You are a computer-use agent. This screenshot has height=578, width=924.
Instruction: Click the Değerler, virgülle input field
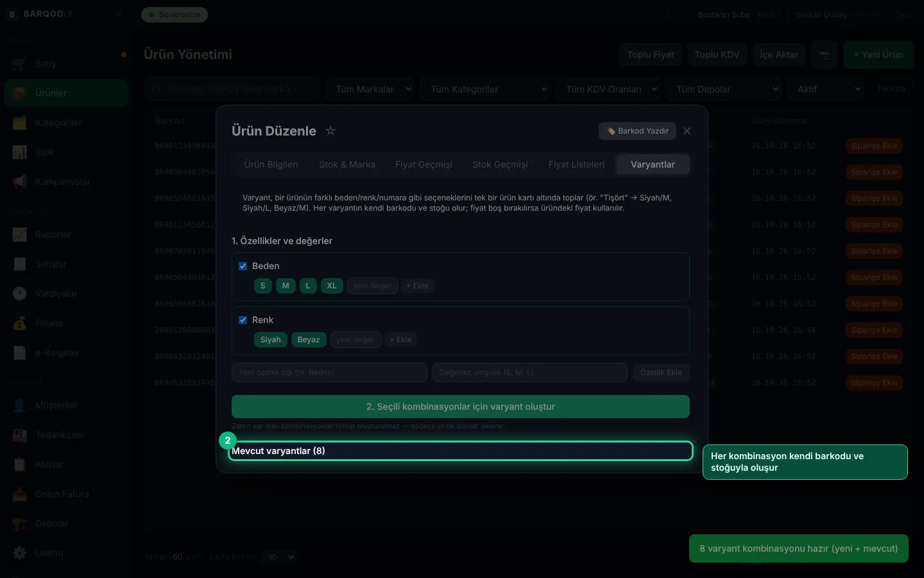(530, 372)
